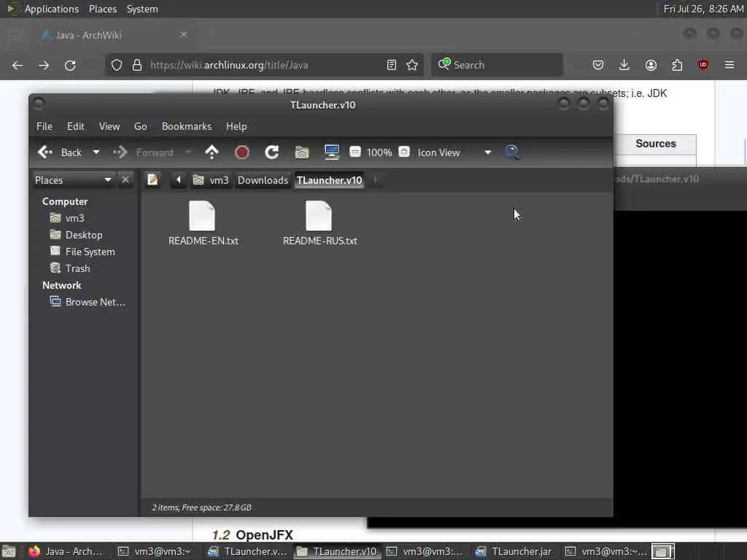The image size is (747, 560).
Task: Click the Firefox URL address field
Action: pos(264,65)
